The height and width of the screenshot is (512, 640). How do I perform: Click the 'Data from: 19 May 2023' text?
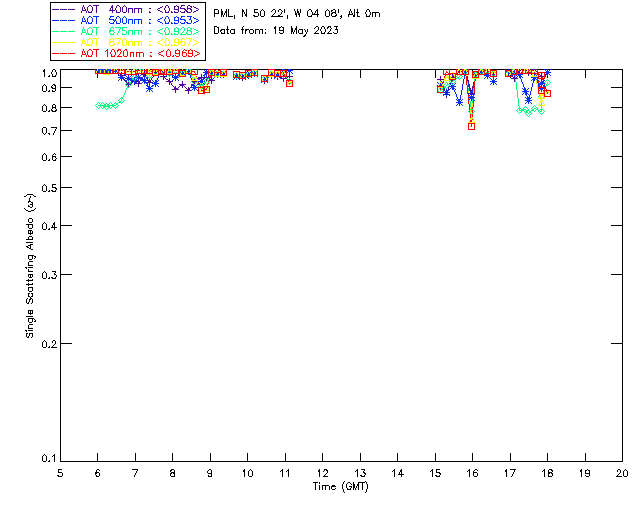point(276,31)
